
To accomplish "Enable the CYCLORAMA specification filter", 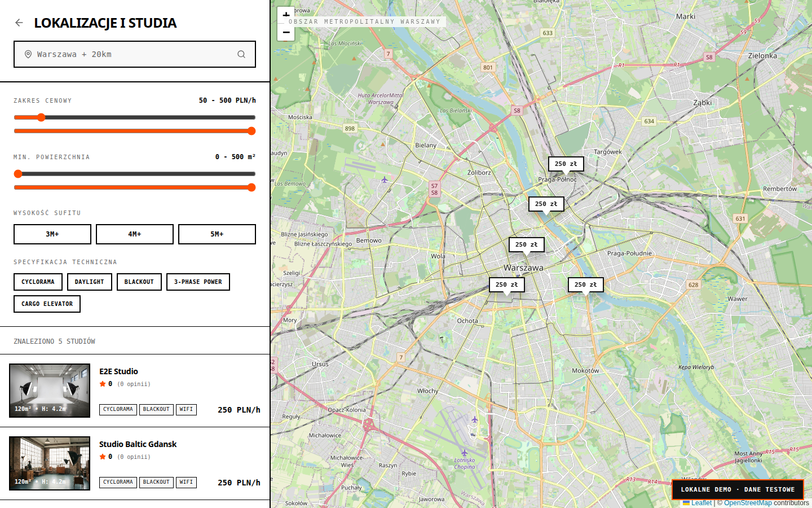I will (x=38, y=282).
